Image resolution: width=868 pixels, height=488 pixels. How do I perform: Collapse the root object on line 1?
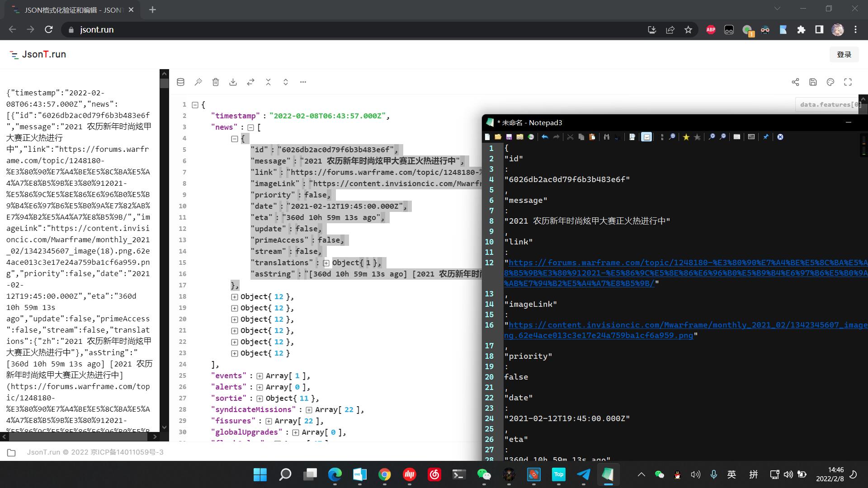(195, 105)
